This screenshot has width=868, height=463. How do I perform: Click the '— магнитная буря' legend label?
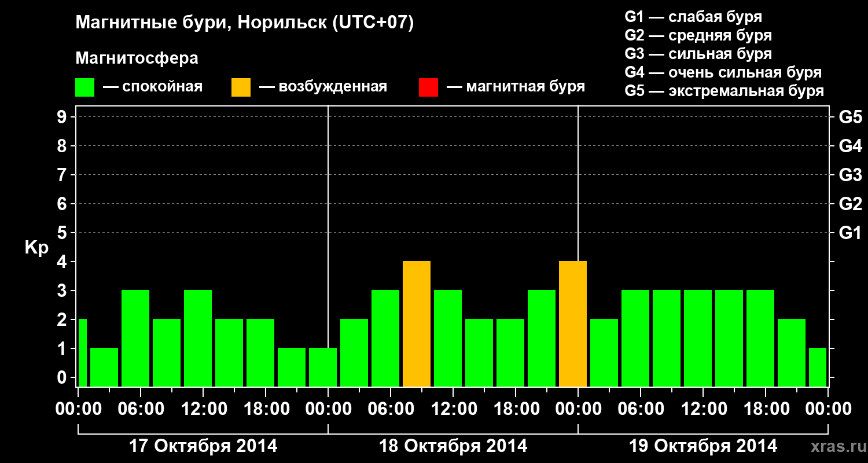(516, 87)
